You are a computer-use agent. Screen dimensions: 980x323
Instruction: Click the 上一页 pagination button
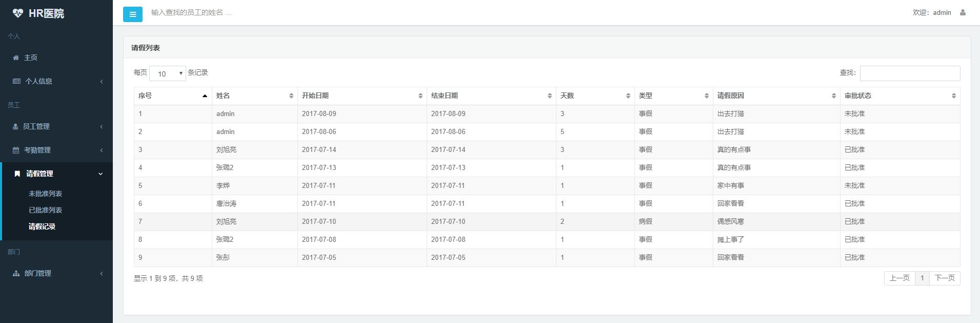[x=899, y=278]
